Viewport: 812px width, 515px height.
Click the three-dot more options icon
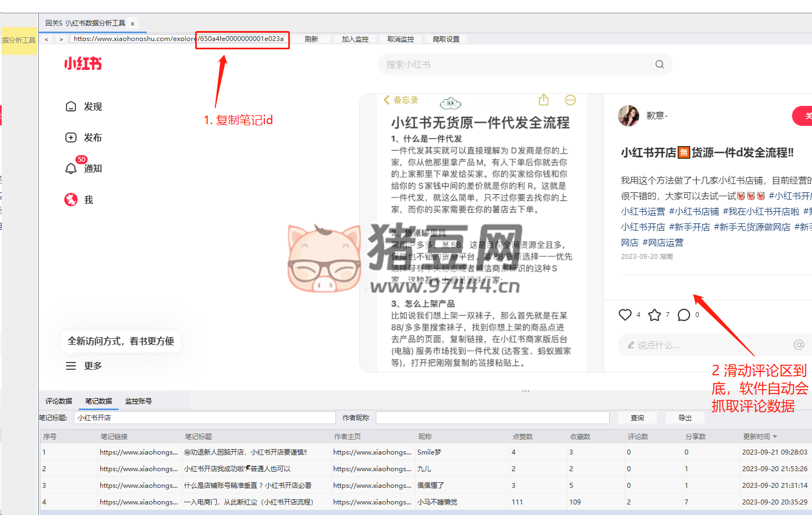coord(570,100)
